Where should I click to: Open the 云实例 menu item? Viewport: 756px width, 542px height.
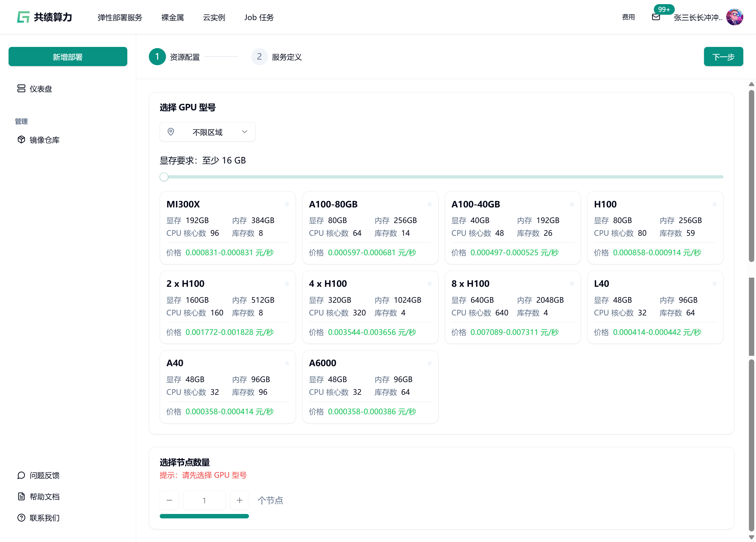point(214,17)
